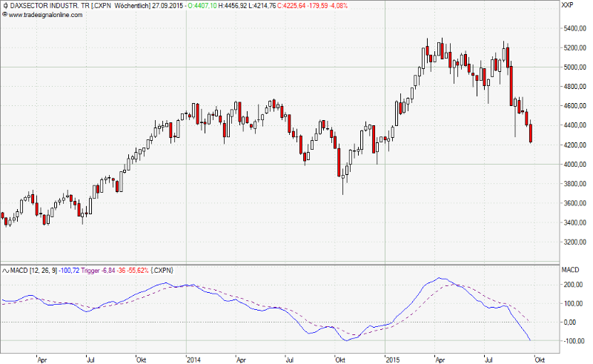Select the 2015 marker on time axis
593x364 pixels.
[393, 359]
